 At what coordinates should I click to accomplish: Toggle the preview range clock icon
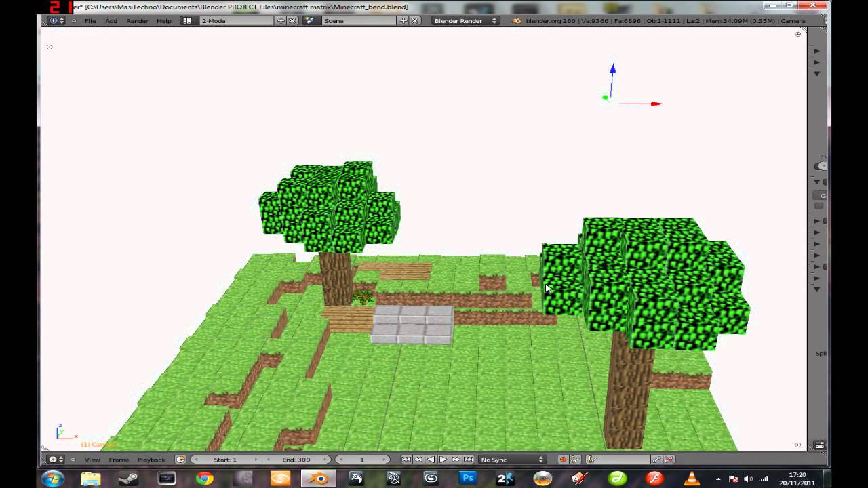pos(180,459)
